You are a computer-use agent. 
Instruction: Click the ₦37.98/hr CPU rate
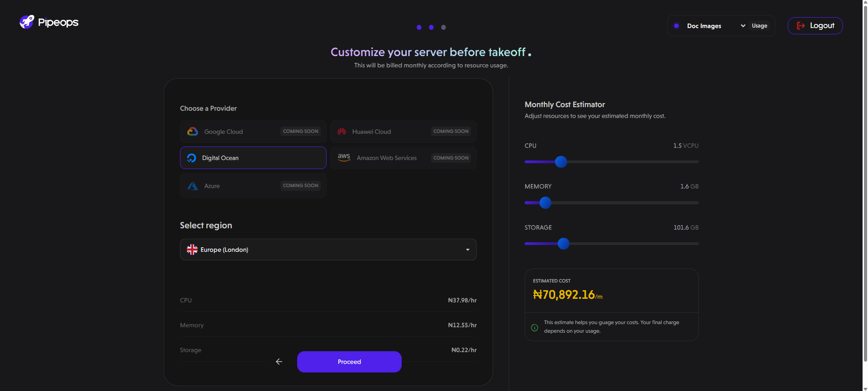(x=462, y=300)
